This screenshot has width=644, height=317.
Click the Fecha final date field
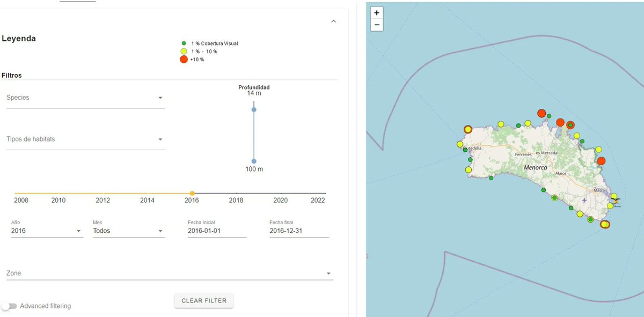point(299,231)
